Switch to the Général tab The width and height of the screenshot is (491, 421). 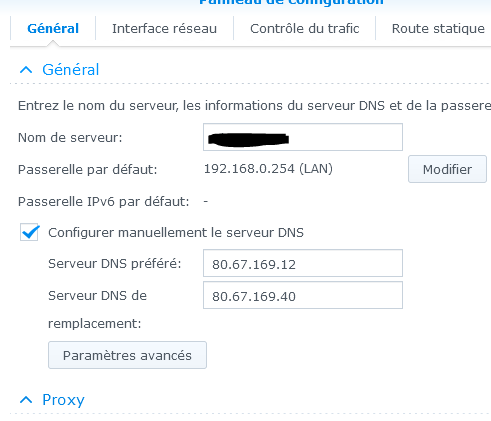coord(53,29)
